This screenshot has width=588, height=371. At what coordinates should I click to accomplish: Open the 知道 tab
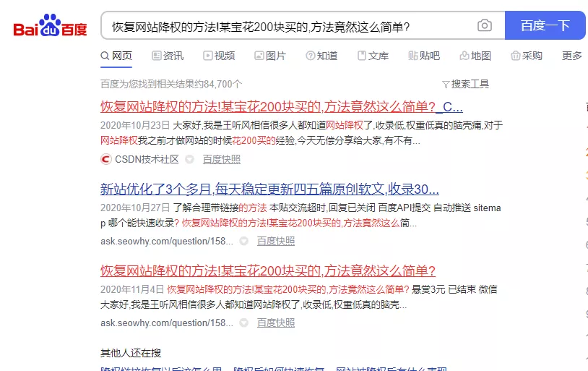pos(321,56)
